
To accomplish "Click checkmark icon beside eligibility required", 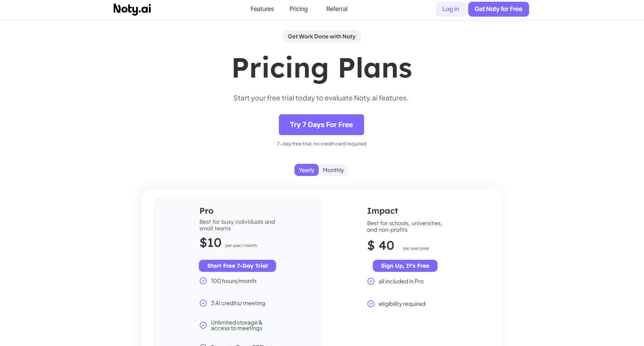I will point(371,304).
